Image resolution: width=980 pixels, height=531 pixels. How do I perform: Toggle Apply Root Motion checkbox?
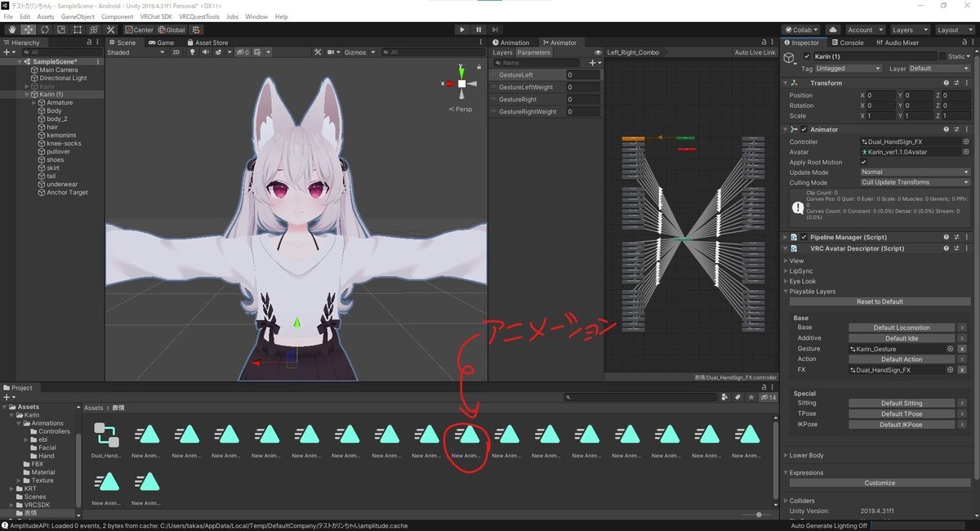point(864,162)
